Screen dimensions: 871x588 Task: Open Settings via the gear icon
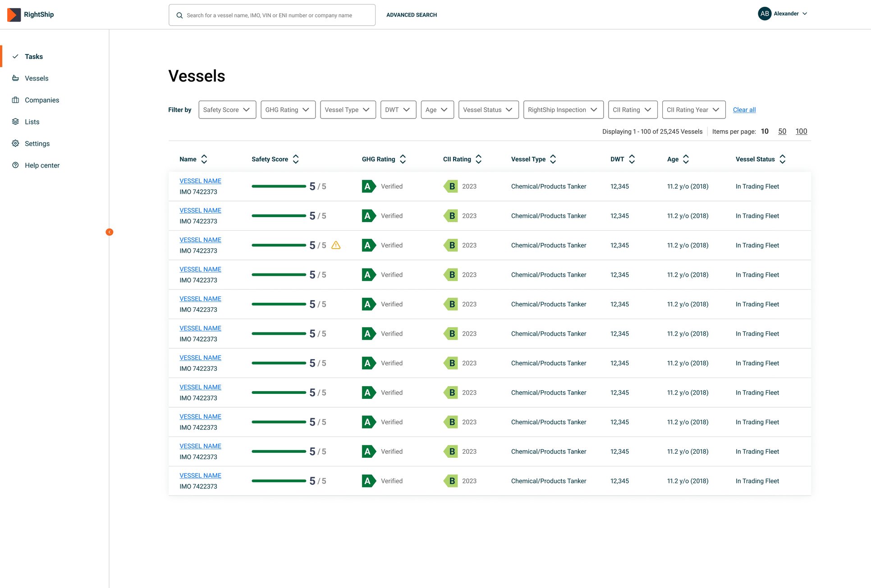(x=16, y=143)
